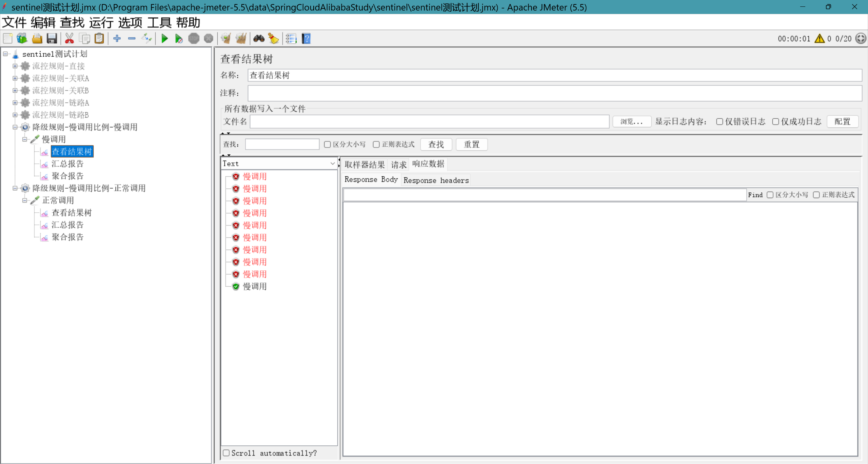Screen dimensions: 868x464
Task: Click the 浏览... browse button
Action: click(631, 122)
